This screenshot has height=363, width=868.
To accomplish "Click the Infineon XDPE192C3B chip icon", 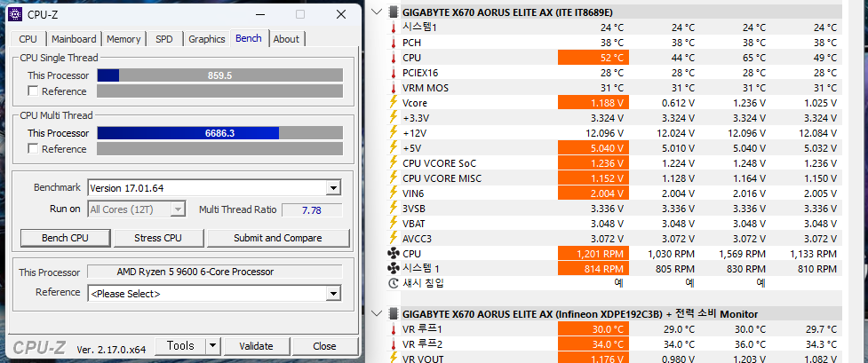I will pyautogui.click(x=394, y=314).
